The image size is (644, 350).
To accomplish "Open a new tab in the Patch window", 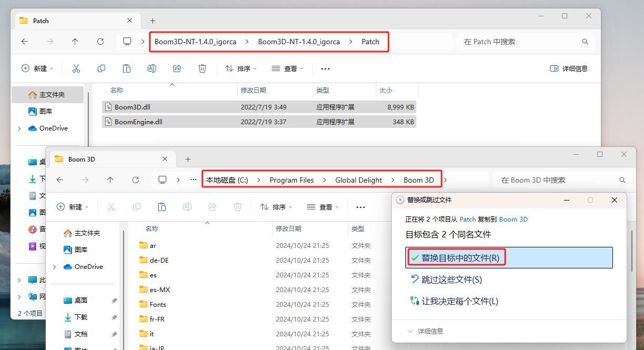I will coord(153,21).
